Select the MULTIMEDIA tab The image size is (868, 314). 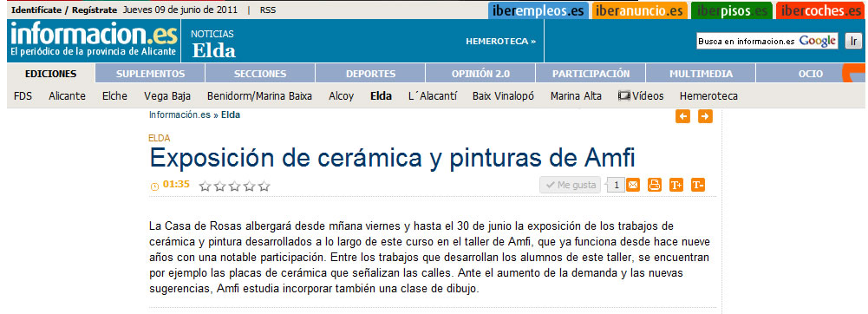point(701,74)
